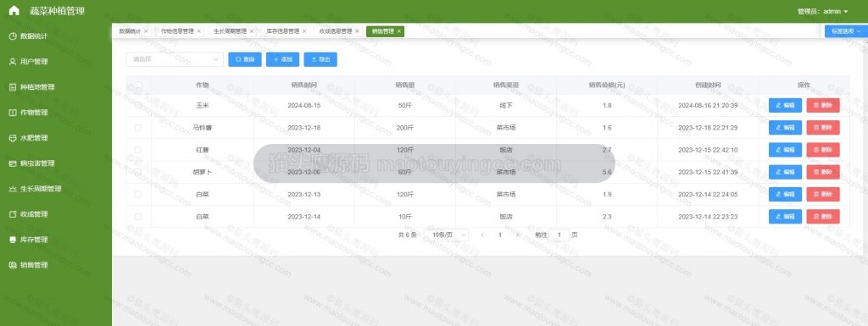The width and height of the screenshot is (868, 326).
Task: Select the checkbox for 白菜 sold 2023-12-13
Action: 138,195
